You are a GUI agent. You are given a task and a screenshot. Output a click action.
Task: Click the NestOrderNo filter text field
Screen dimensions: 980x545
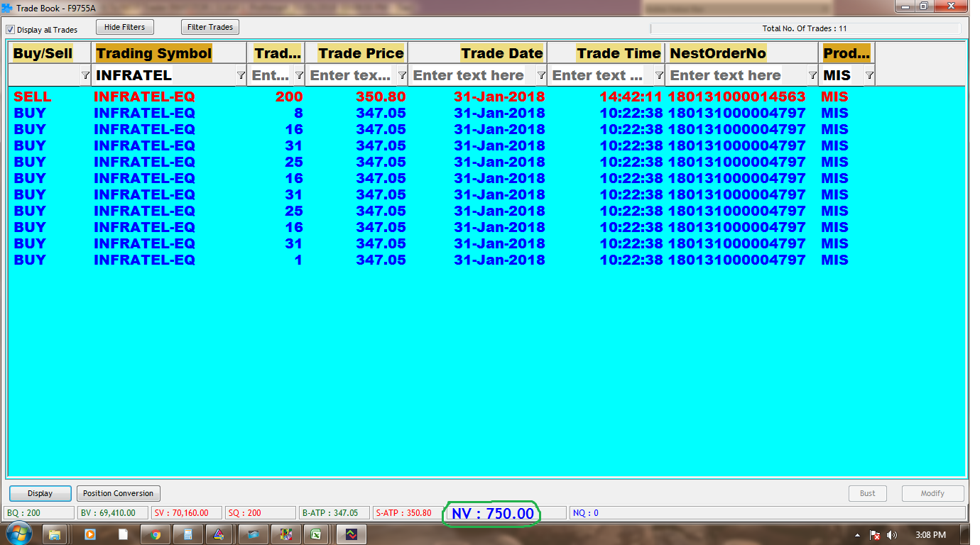coord(735,75)
